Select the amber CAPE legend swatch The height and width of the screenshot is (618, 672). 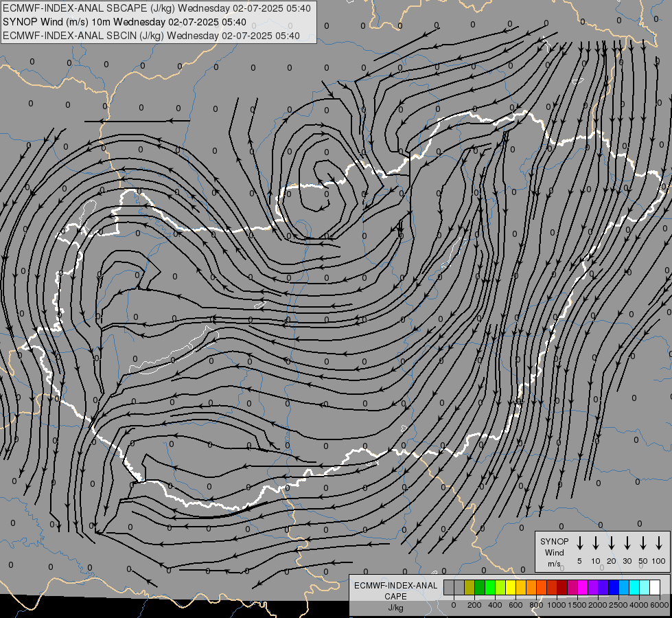tap(521, 587)
